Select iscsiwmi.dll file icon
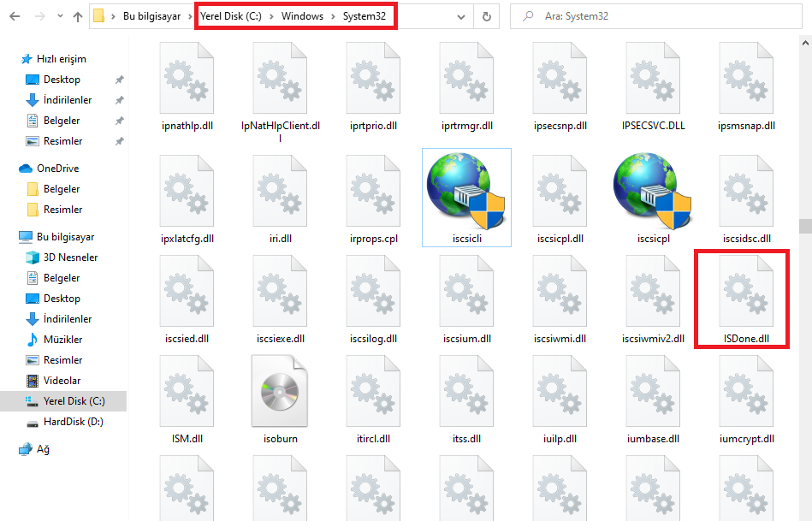The height and width of the screenshot is (521, 812). click(x=560, y=291)
